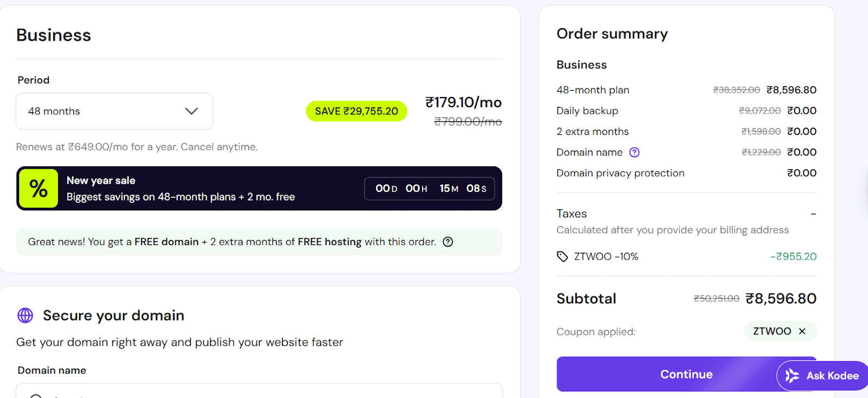Click the Great news free domain banner

pos(259,242)
